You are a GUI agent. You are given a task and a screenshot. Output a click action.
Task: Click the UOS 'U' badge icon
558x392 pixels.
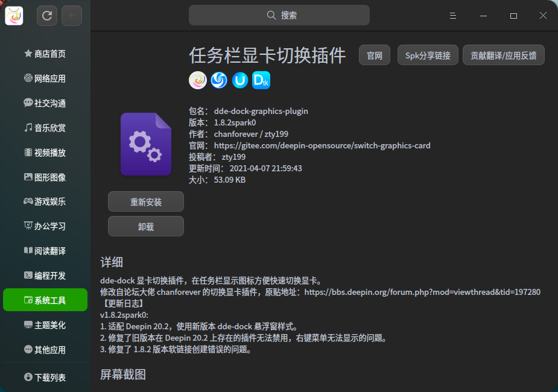click(240, 80)
